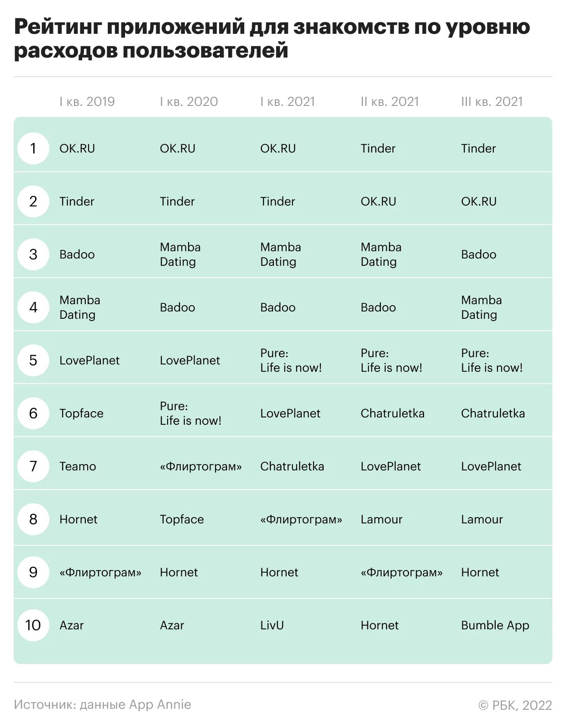Click the number 1 rank circle

tap(33, 148)
